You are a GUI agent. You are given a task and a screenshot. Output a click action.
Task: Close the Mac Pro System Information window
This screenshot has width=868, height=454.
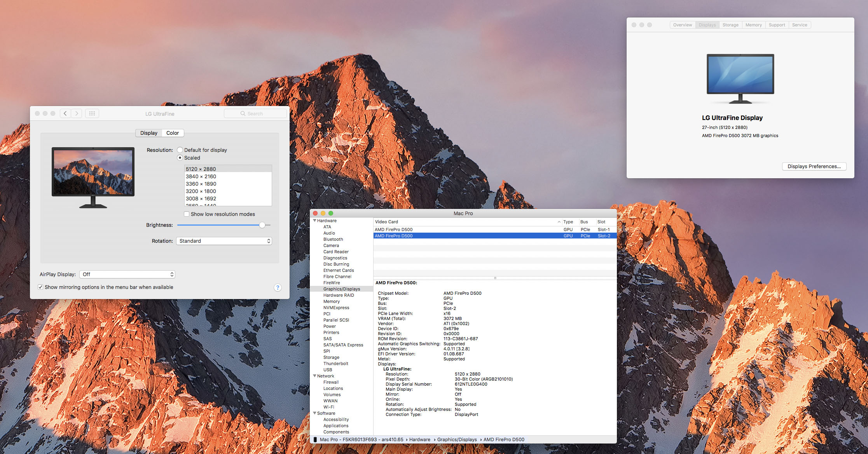(x=315, y=213)
